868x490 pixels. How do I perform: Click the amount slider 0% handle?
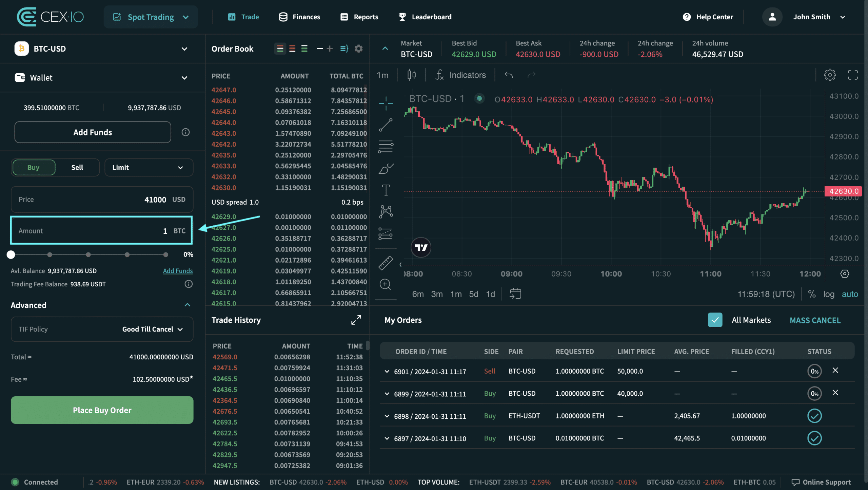tap(11, 255)
